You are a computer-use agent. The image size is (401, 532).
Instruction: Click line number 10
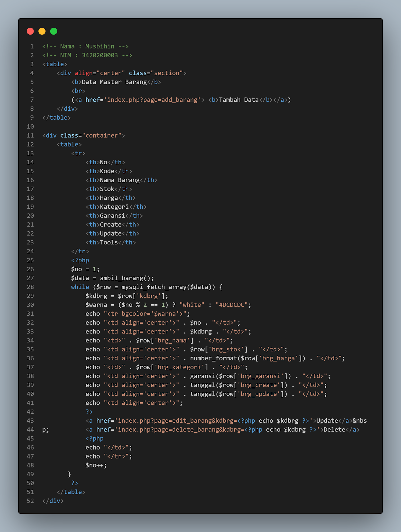click(x=30, y=126)
